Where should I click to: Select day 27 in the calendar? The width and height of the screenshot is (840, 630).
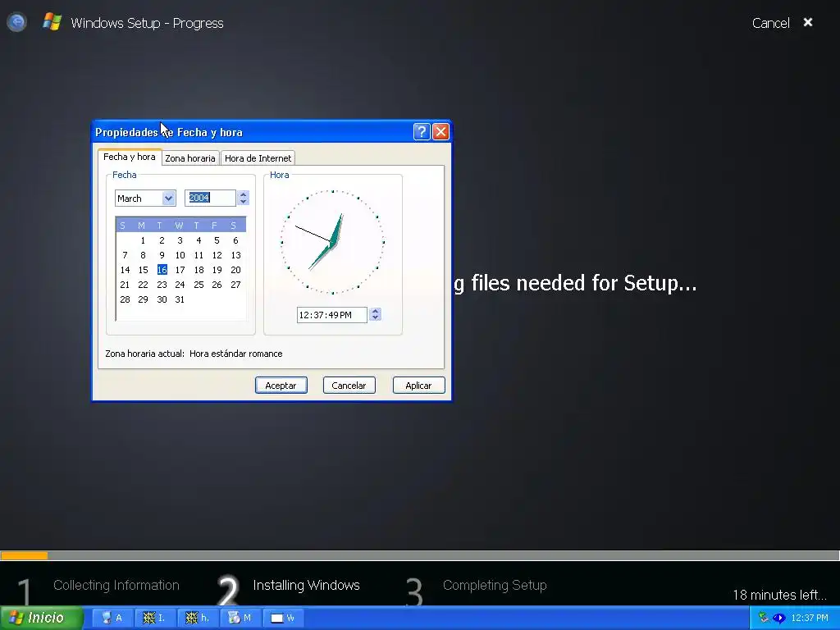point(235,285)
